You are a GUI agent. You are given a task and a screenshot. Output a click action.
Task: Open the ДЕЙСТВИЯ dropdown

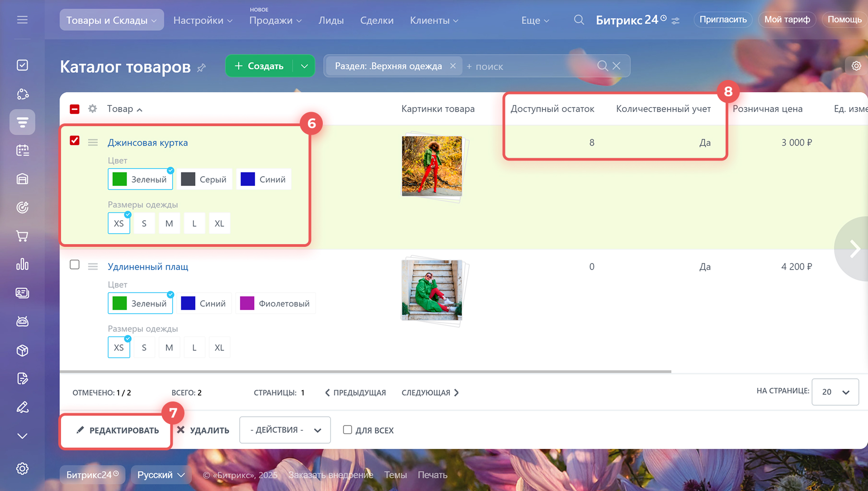pos(285,430)
